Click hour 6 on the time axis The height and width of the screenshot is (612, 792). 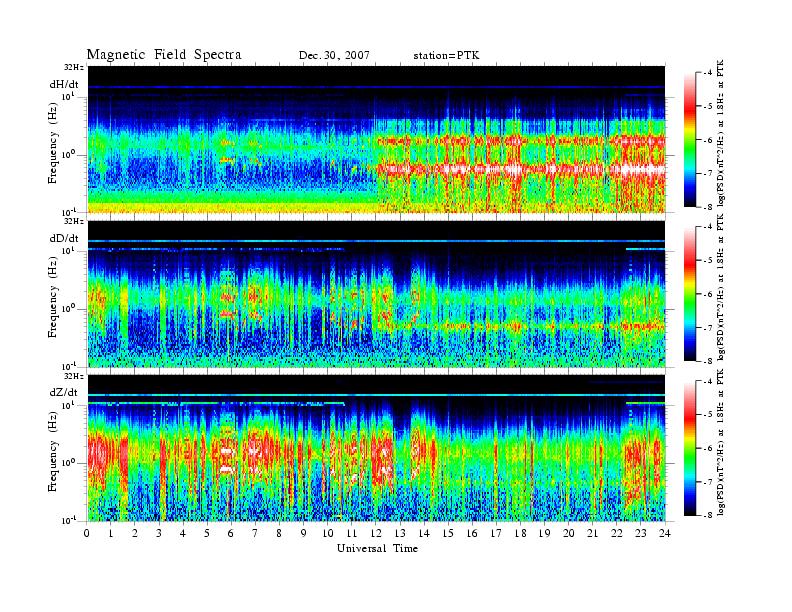point(231,533)
